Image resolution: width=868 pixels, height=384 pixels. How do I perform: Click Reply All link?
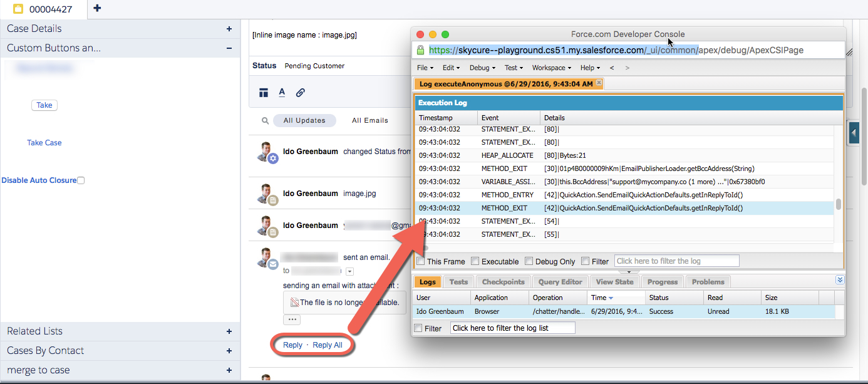[x=328, y=345]
